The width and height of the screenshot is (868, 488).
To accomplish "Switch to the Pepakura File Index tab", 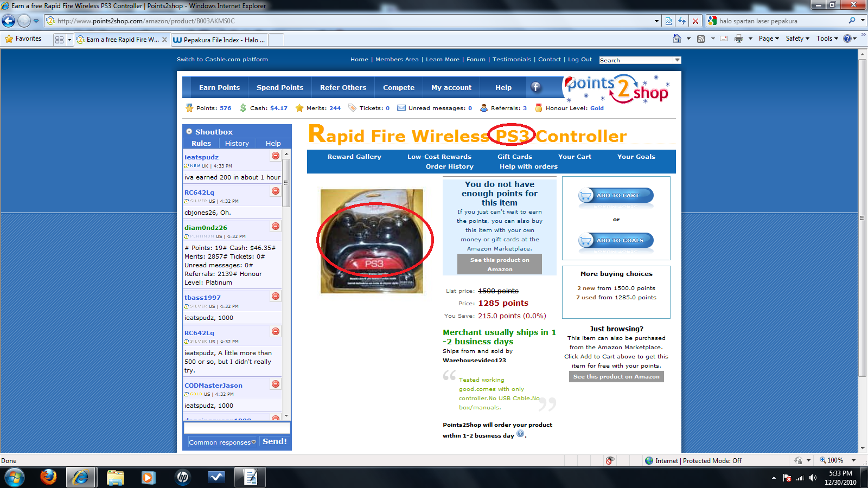I will (219, 40).
